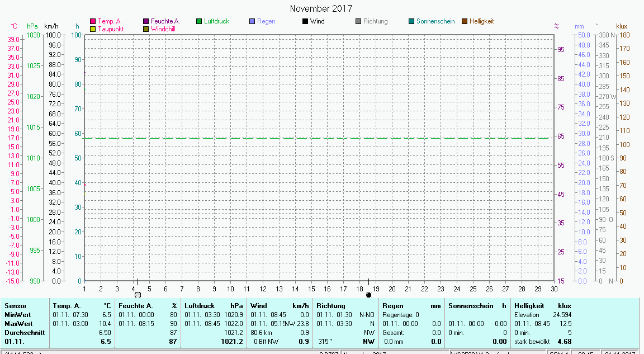Select the Helligkeit column header in table
644x354 pixels.
pos(529,306)
